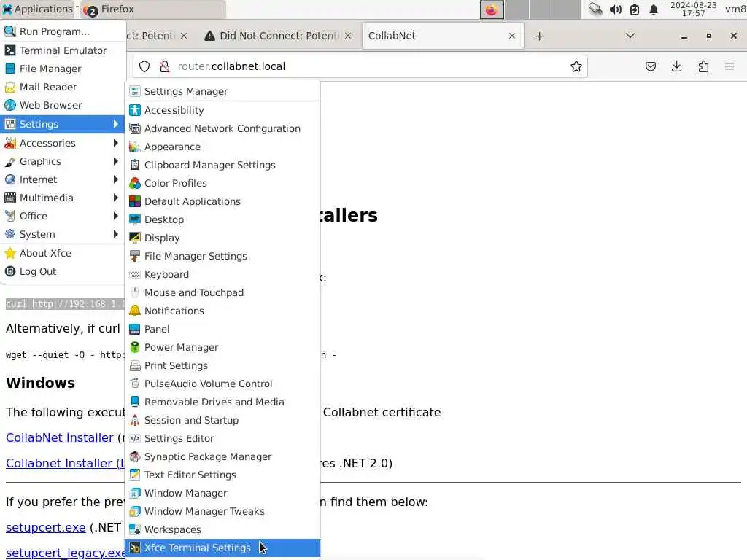Click the notification bell tray icon
The image size is (747, 560).
654,9
